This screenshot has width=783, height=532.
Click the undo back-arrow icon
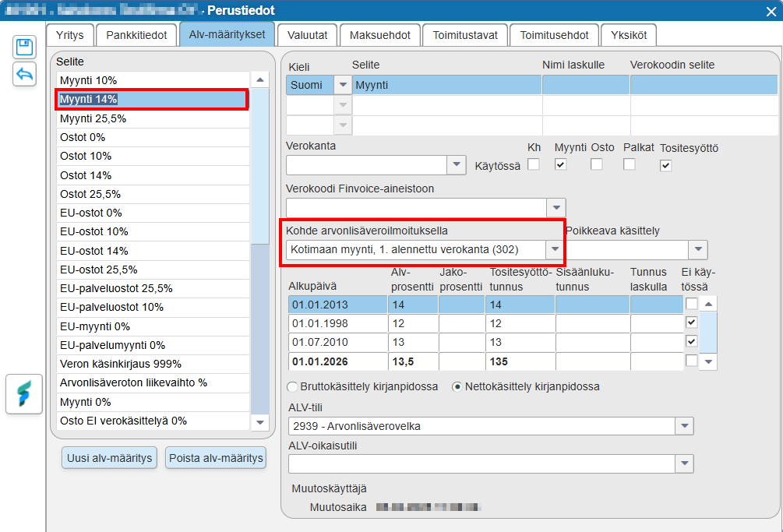click(x=24, y=74)
